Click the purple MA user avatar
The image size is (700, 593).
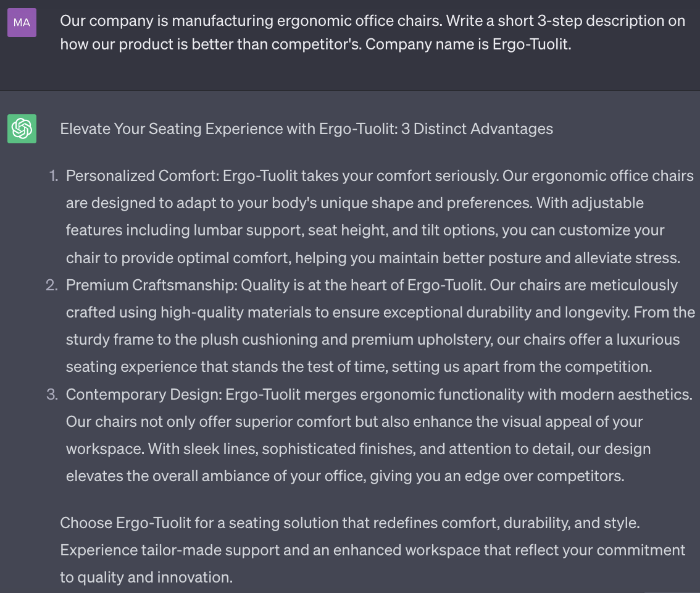(x=22, y=23)
